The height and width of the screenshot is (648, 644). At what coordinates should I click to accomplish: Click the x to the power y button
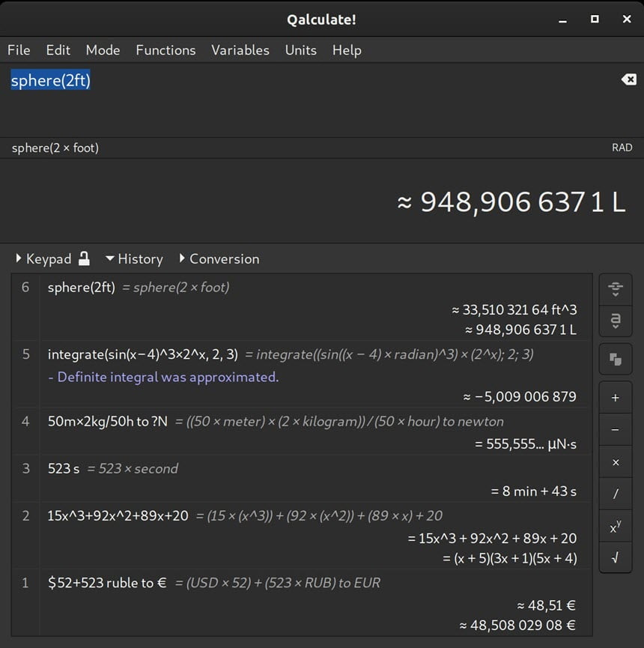(x=615, y=526)
